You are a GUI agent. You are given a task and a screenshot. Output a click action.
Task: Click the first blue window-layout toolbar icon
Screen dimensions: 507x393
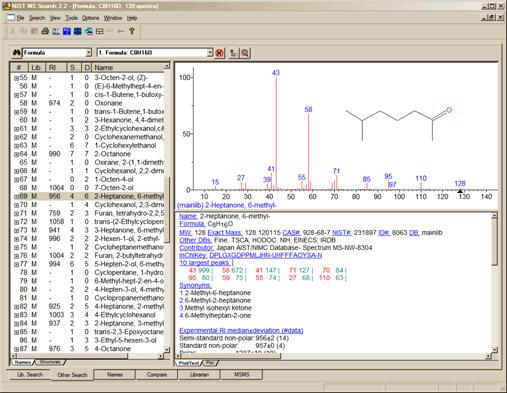coord(67,31)
